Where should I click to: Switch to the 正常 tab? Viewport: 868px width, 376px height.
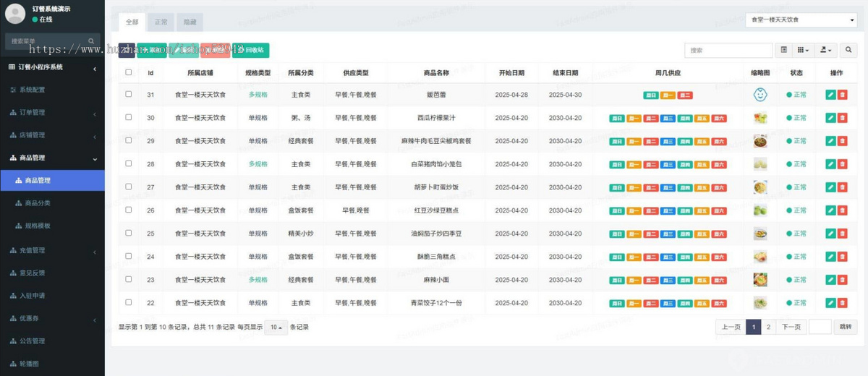tap(161, 22)
